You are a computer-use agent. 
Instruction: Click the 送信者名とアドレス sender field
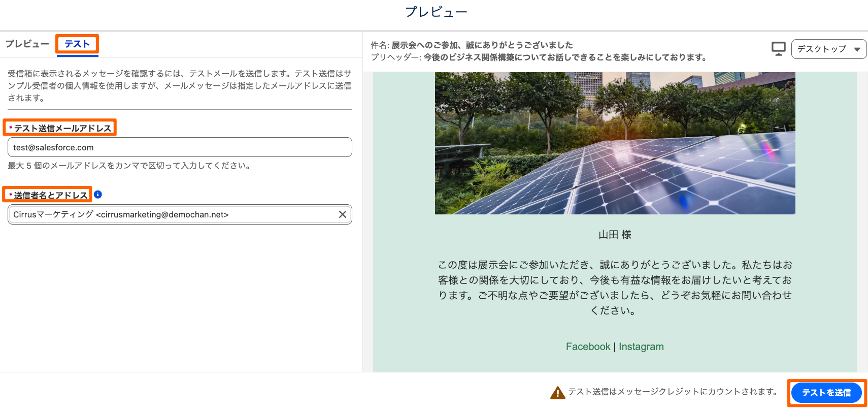(x=180, y=214)
